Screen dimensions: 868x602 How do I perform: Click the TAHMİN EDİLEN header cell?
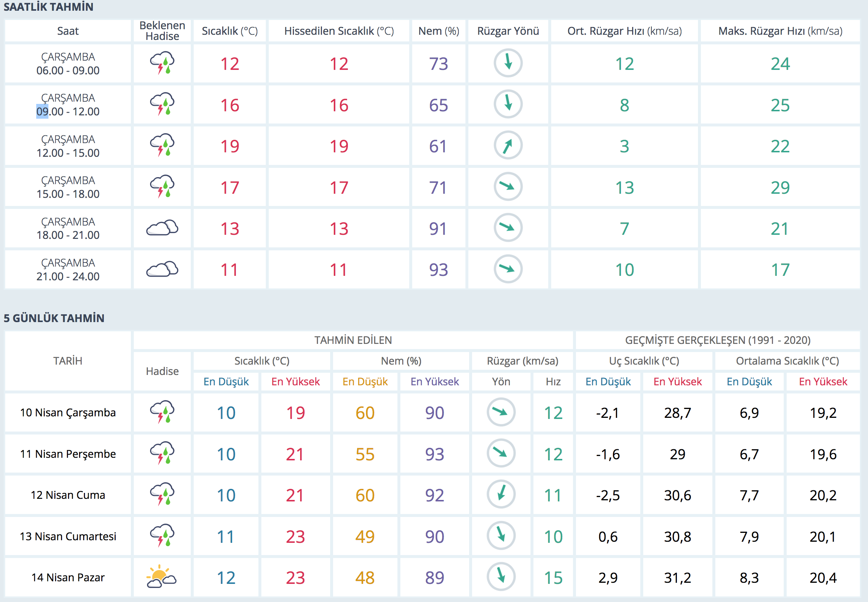tap(353, 340)
